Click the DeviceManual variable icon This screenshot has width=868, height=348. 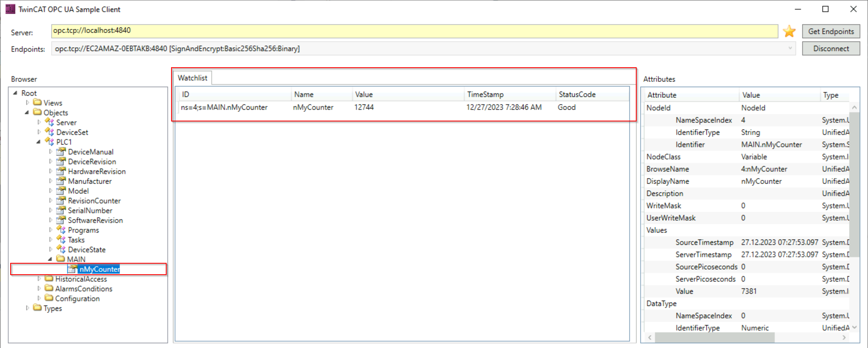coord(61,151)
